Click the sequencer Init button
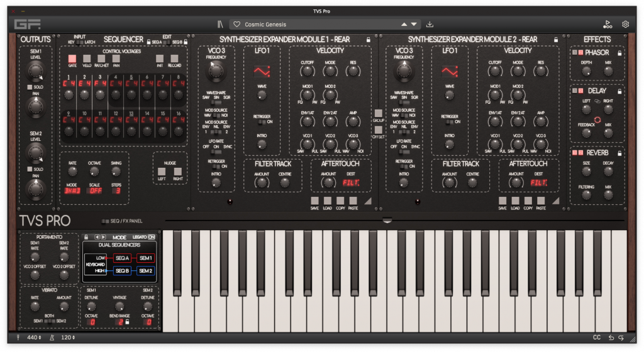The height and width of the screenshot is (352, 644). click(160, 59)
